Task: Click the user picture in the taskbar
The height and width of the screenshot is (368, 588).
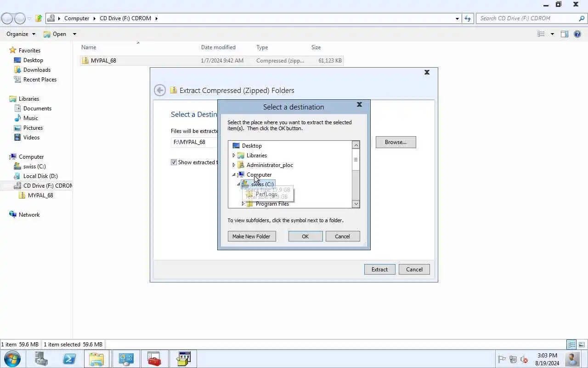Action: [x=572, y=359]
